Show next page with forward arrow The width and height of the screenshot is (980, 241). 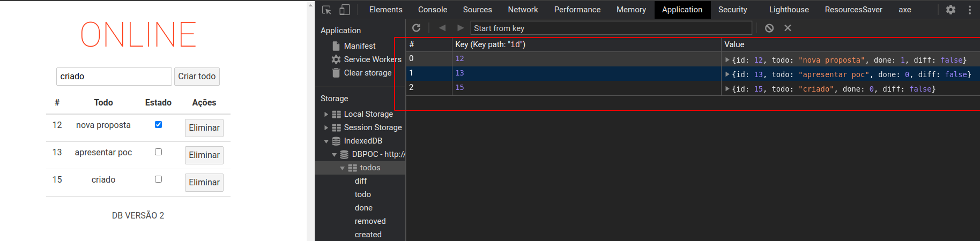(x=460, y=28)
